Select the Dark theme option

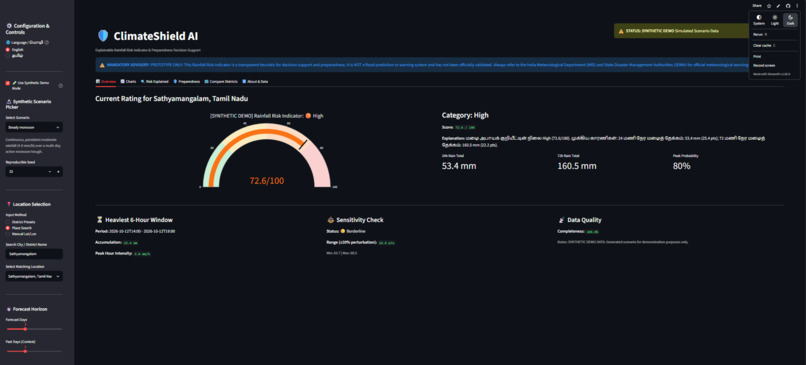point(791,20)
